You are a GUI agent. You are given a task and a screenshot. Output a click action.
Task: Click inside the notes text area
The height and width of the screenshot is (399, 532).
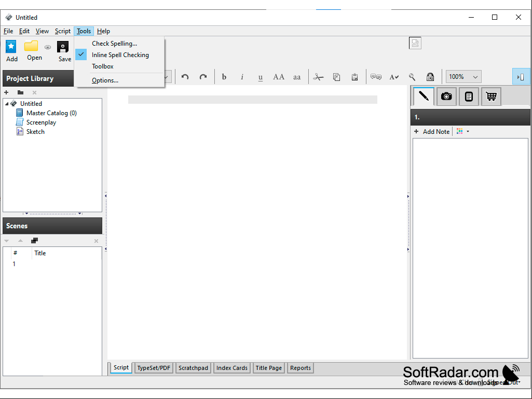470,247
